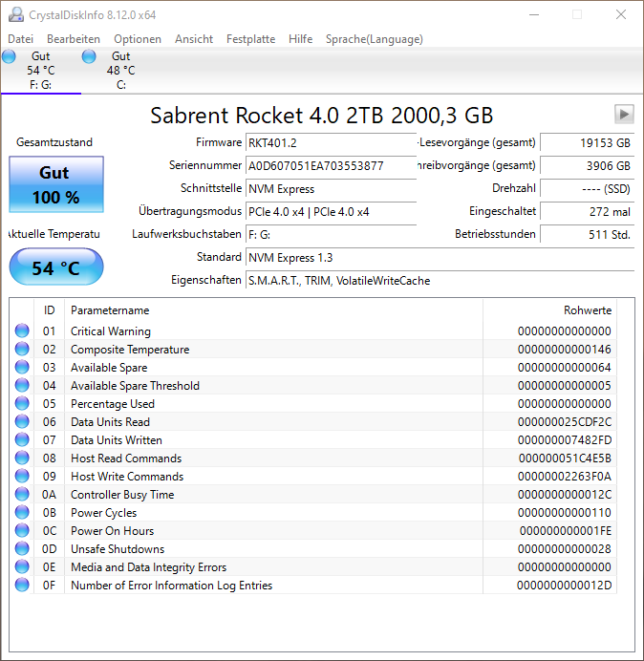
Task: Click status orb of Critical Warning row
Action: 22,330
